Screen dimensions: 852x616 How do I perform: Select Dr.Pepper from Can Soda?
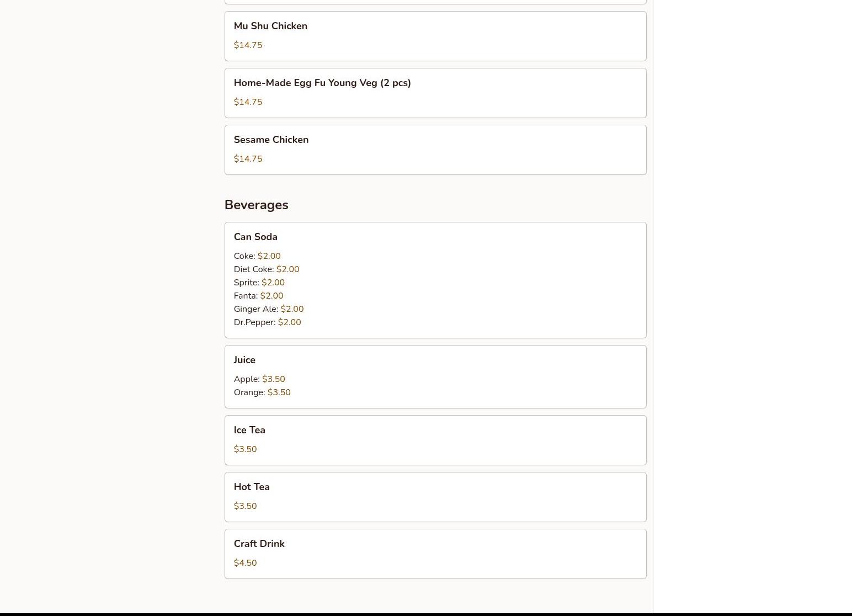tap(268, 322)
